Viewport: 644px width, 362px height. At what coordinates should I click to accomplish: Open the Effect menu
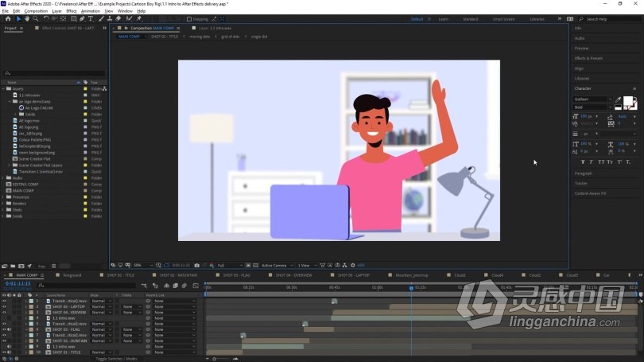[x=72, y=11]
